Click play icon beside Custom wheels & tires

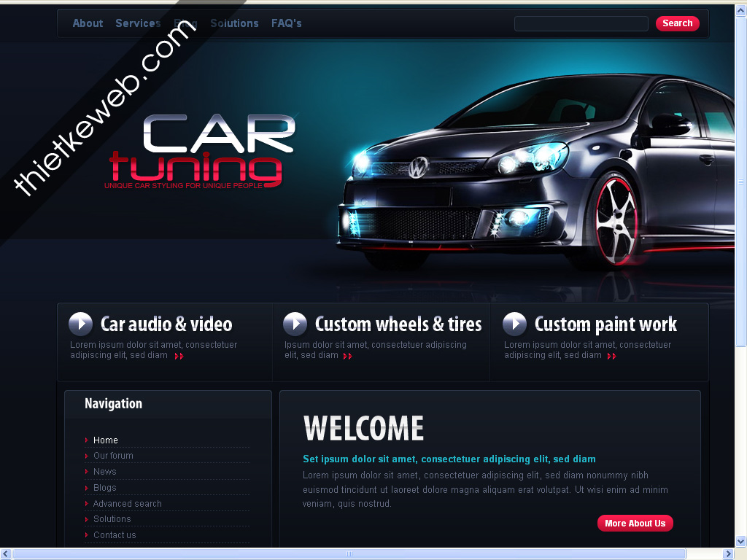click(x=295, y=324)
